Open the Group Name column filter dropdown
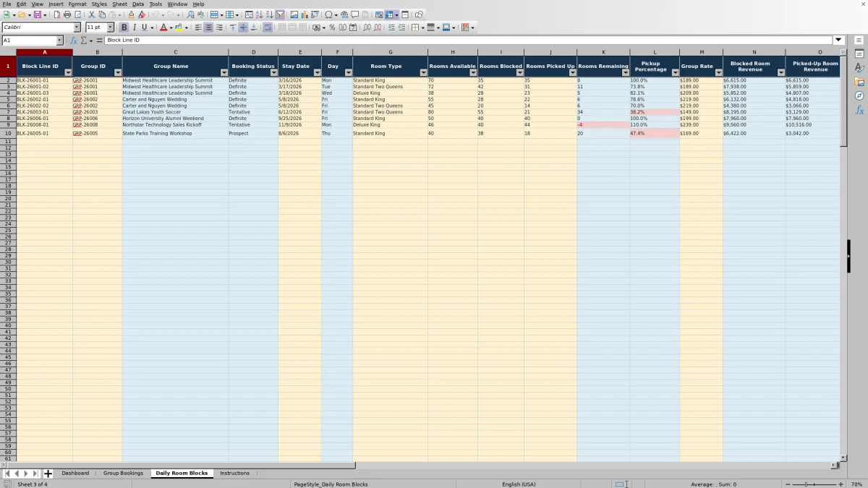The height and width of the screenshot is (488, 868). [x=224, y=72]
